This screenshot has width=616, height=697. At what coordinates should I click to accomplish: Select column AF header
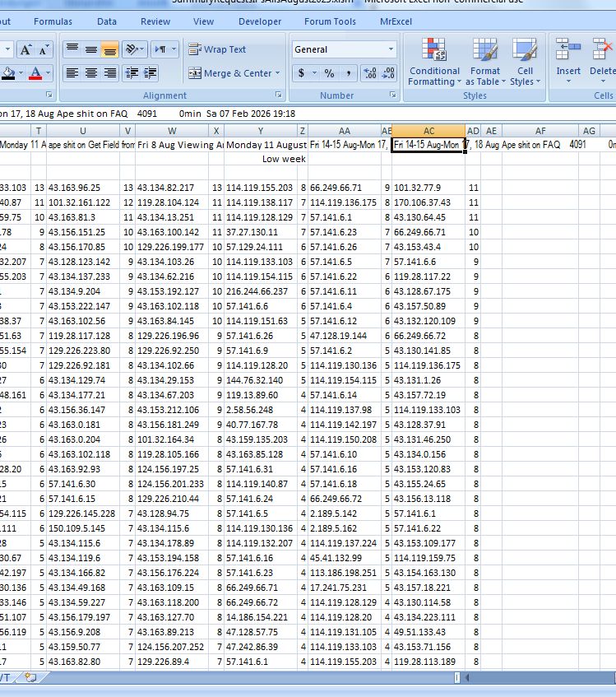(x=540, y=131)
